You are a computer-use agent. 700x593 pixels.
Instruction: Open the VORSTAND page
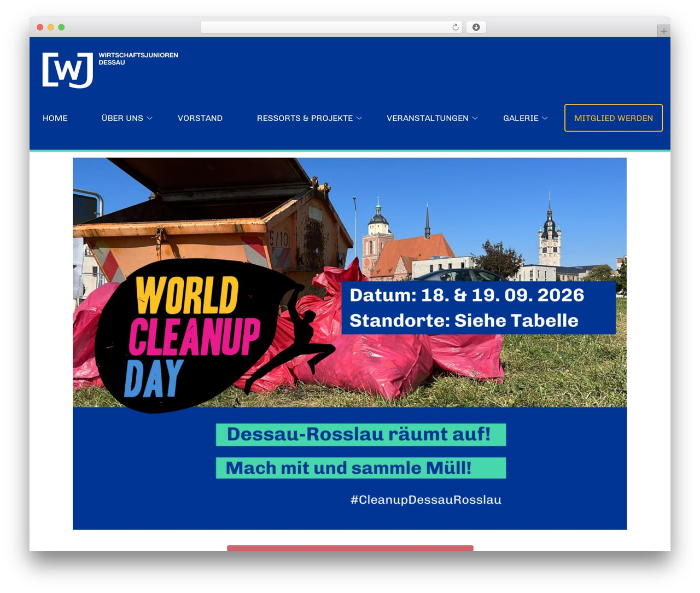pos(200,118)
